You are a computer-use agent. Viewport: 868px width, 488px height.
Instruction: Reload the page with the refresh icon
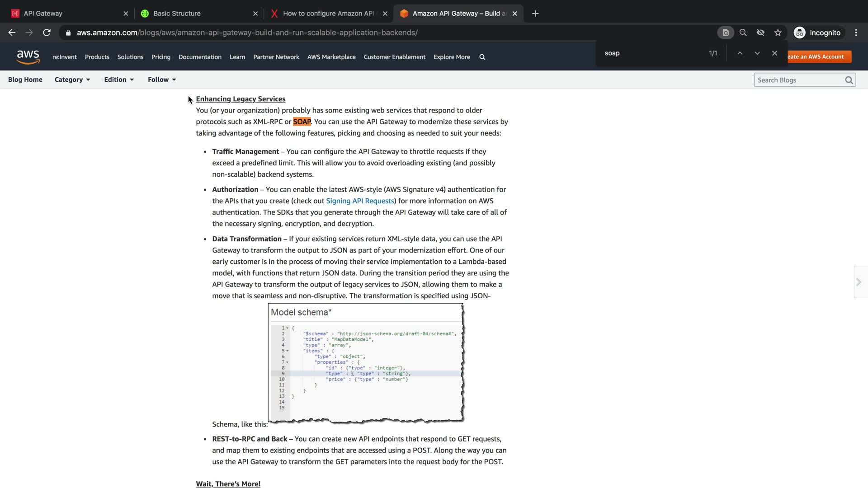click(x=47, y=33)
